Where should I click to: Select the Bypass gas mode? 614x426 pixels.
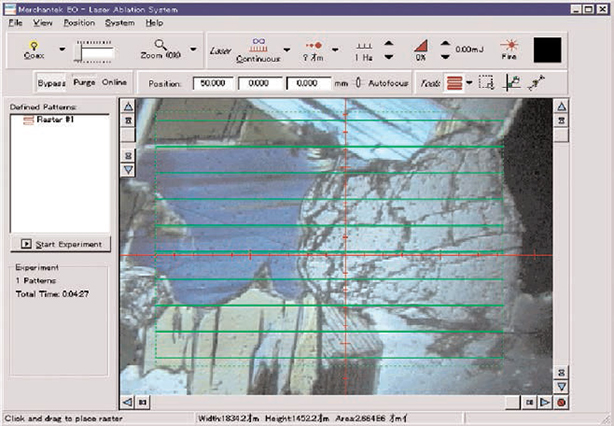click(51, 82)
